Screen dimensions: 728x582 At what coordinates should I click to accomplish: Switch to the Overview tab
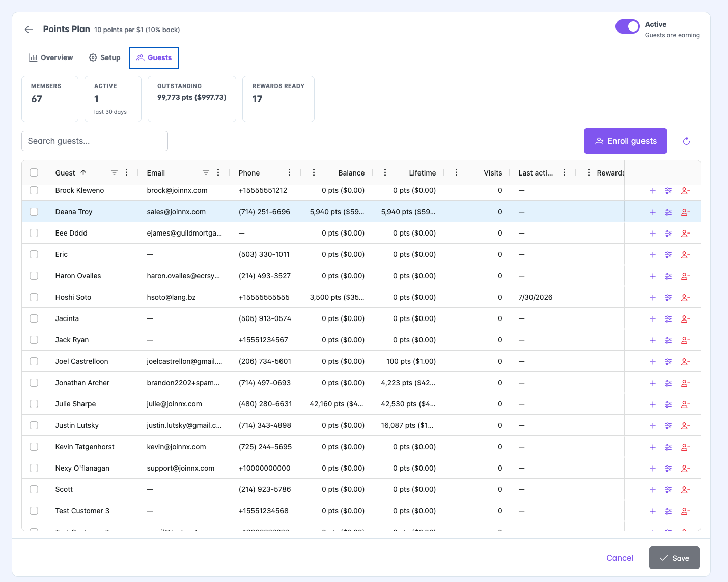point(51,57)
